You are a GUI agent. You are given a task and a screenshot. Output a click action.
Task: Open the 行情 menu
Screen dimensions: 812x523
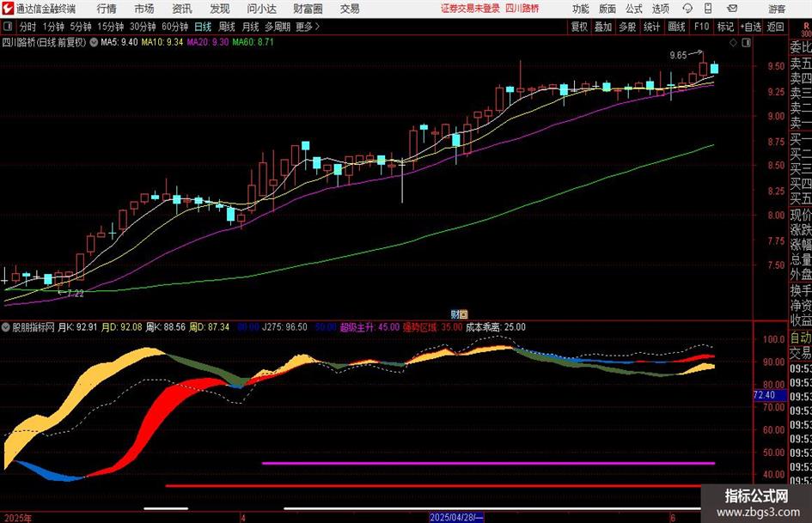(x=107, y=9)
